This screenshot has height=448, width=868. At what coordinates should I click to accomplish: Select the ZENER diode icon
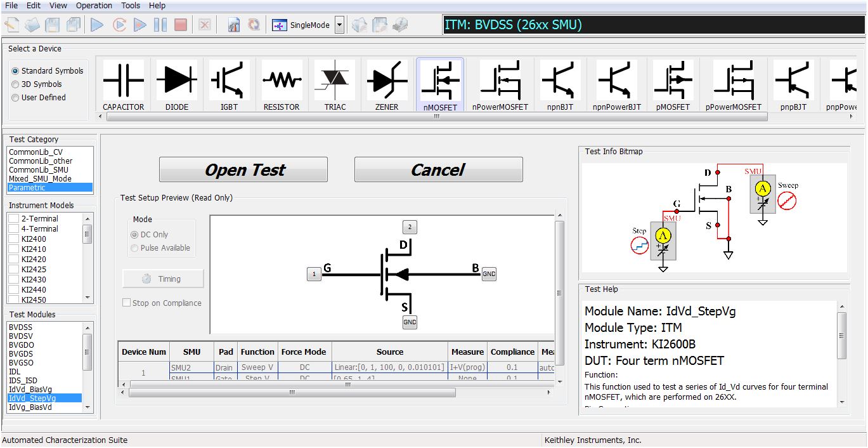[387, 86]
